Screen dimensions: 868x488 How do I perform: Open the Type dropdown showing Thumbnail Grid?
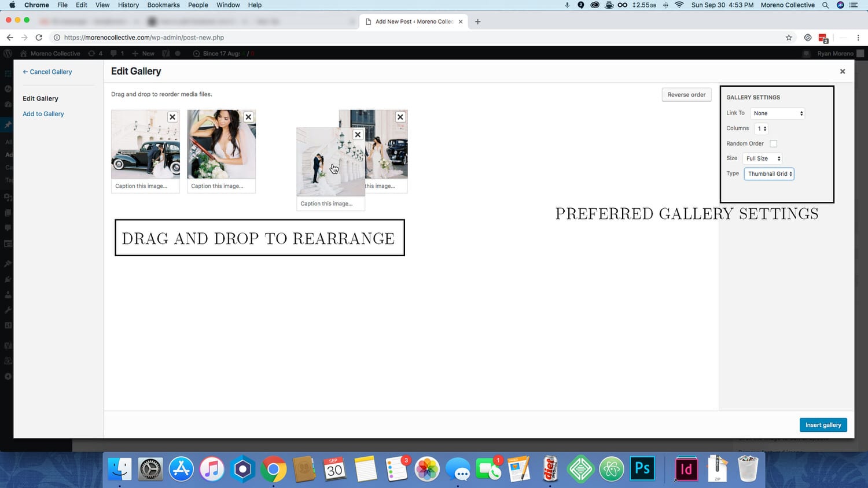point(769,173)
